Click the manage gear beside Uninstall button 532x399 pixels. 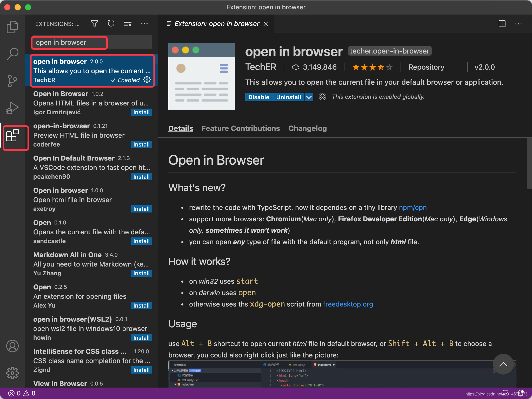(x=322, y=97)
